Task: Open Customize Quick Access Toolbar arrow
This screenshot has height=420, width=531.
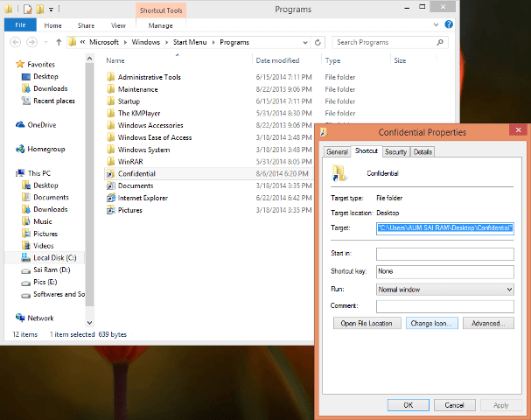Action: click(x=51, y=10)
